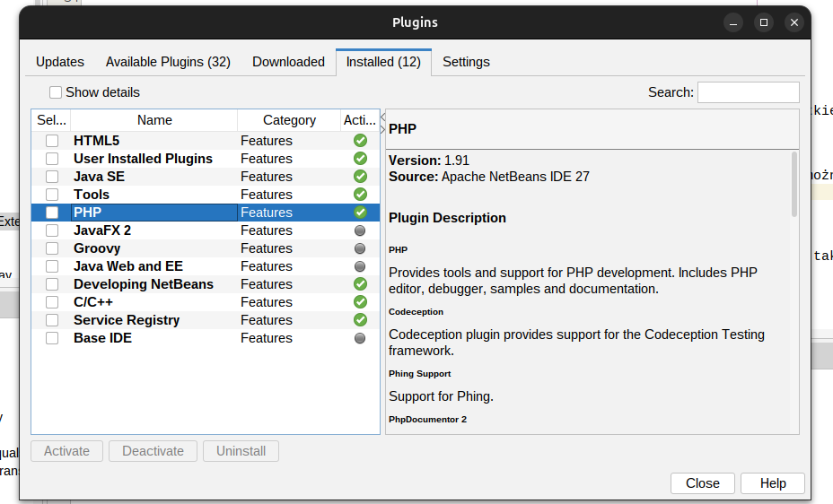Enable the Show details checkbox

(x=56, y=92)
